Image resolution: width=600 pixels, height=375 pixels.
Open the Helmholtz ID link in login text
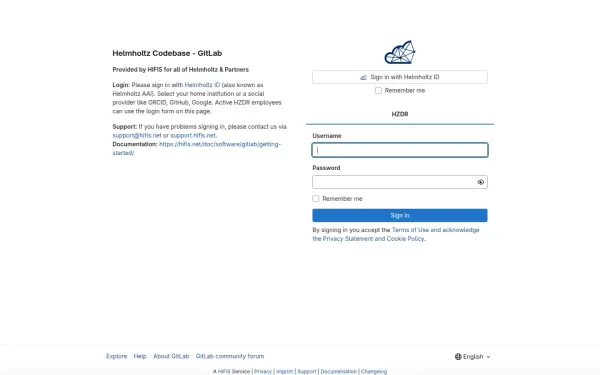pos(202,85)
